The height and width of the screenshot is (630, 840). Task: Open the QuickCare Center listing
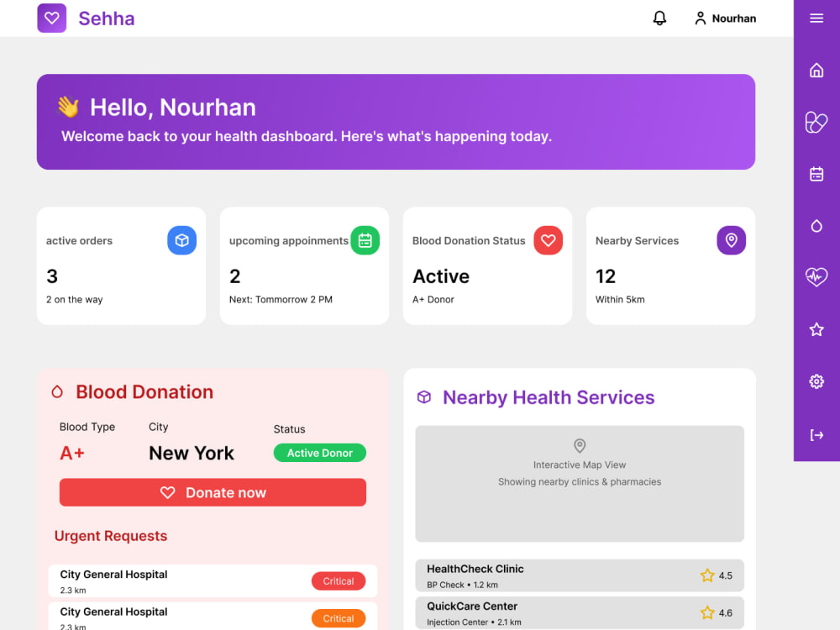pos(580,612)
